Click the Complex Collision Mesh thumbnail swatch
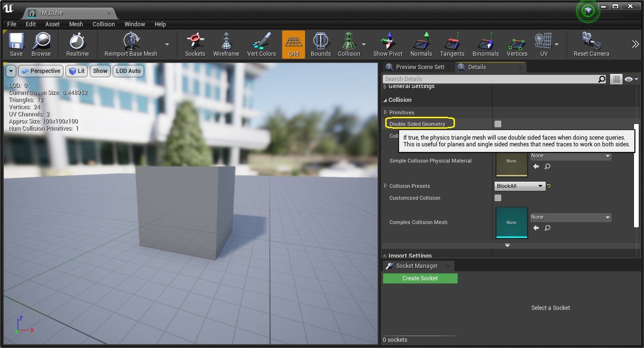This screenshot has height=348, width=644. point(511,222)
